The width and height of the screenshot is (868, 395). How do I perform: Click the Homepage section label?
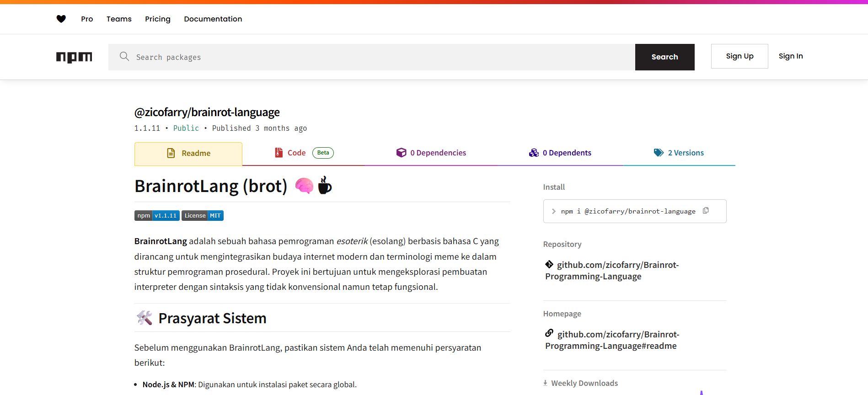[562, 314]
